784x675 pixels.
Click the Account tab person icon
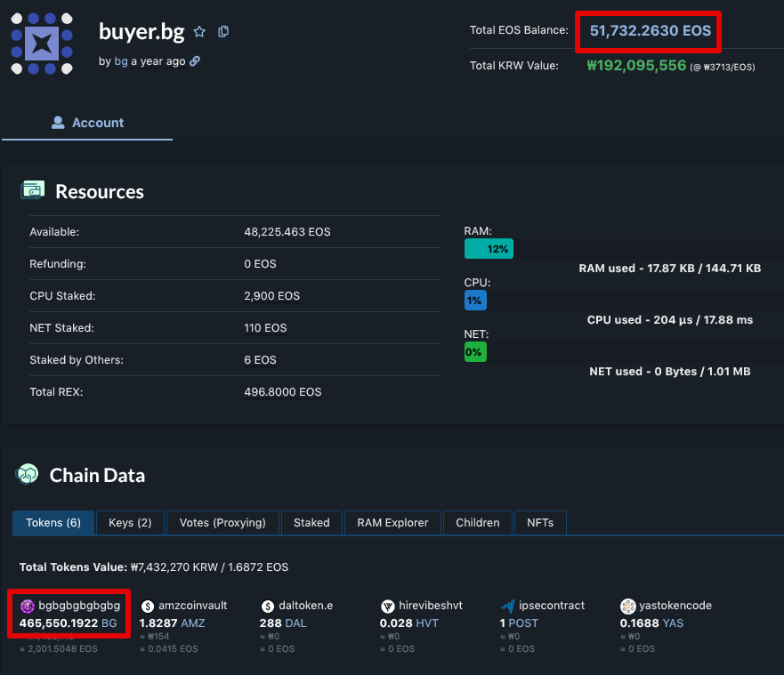pos(58,123)
